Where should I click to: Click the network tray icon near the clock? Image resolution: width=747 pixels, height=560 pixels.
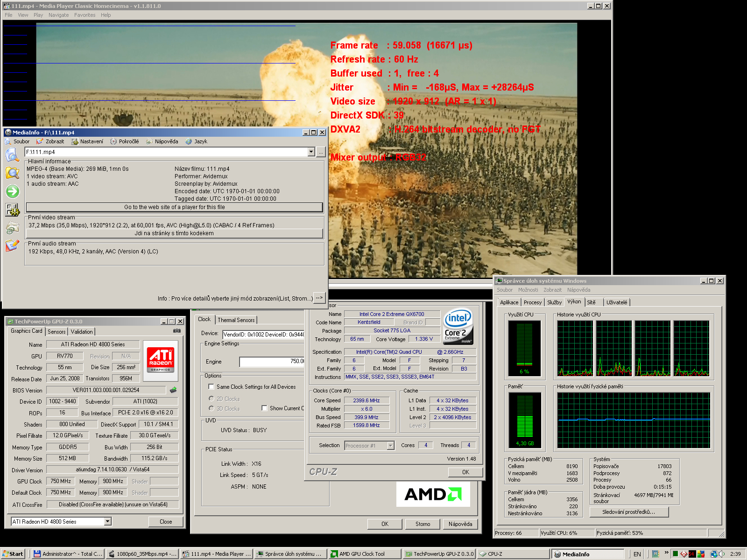[x=713, y=554]
